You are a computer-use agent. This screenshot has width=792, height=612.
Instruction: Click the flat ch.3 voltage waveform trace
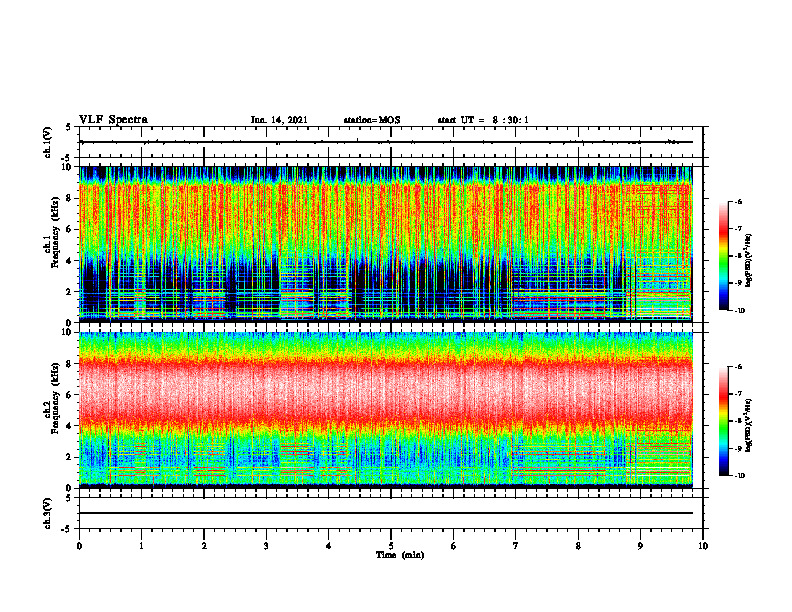(x=386, y=513)
